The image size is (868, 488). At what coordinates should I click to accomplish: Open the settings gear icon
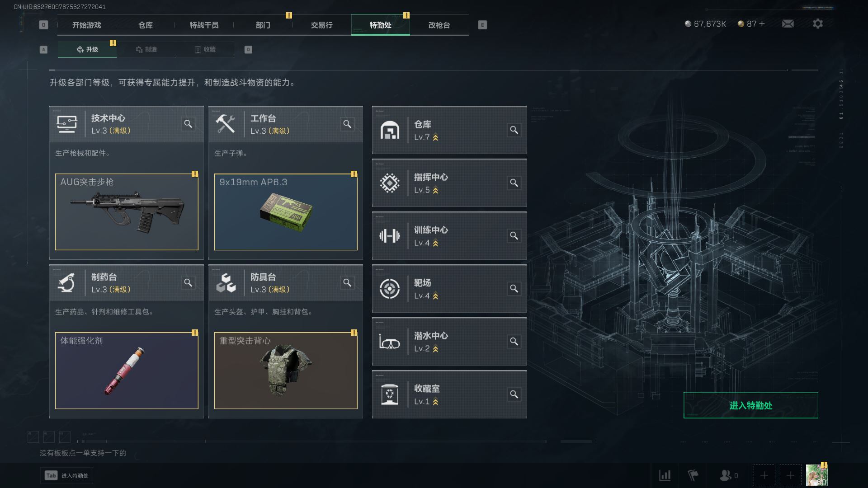(x=817, y=23)
